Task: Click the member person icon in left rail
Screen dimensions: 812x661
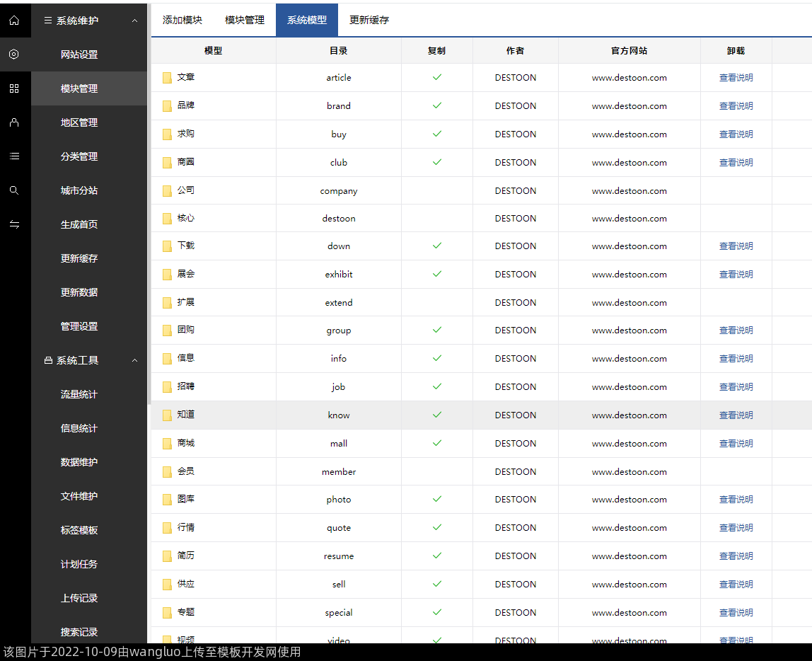Action: (x=14, y=122)
